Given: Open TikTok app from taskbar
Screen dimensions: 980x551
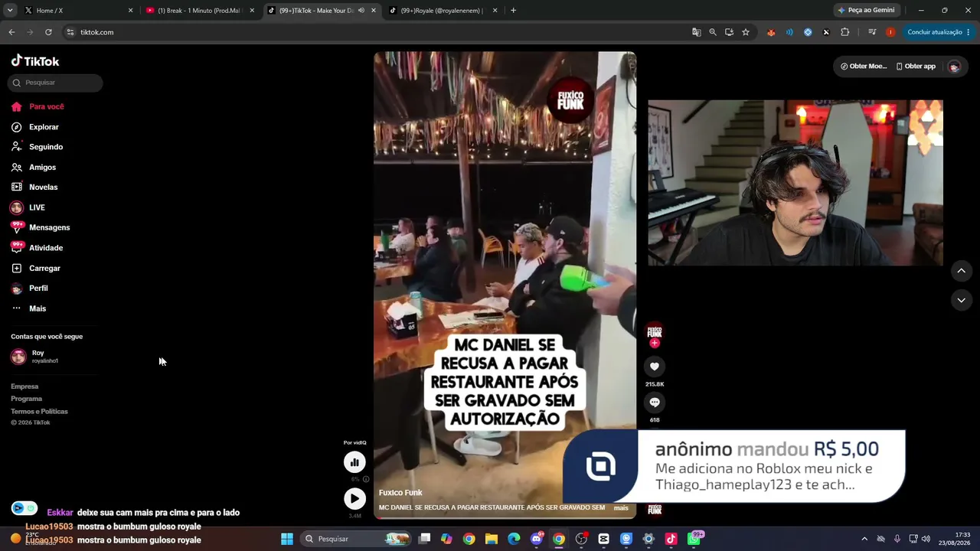Looking at the screenshot, I should click(x=671, y=539).
